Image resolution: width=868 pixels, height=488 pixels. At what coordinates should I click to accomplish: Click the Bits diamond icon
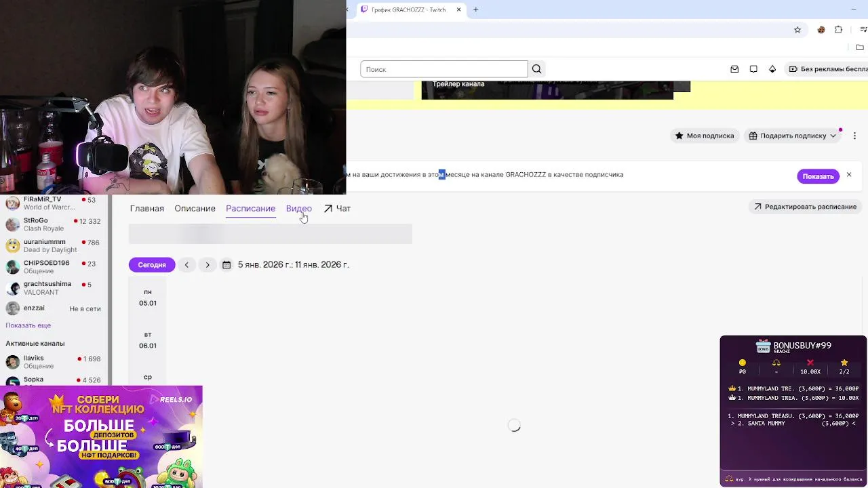point(772,69)
